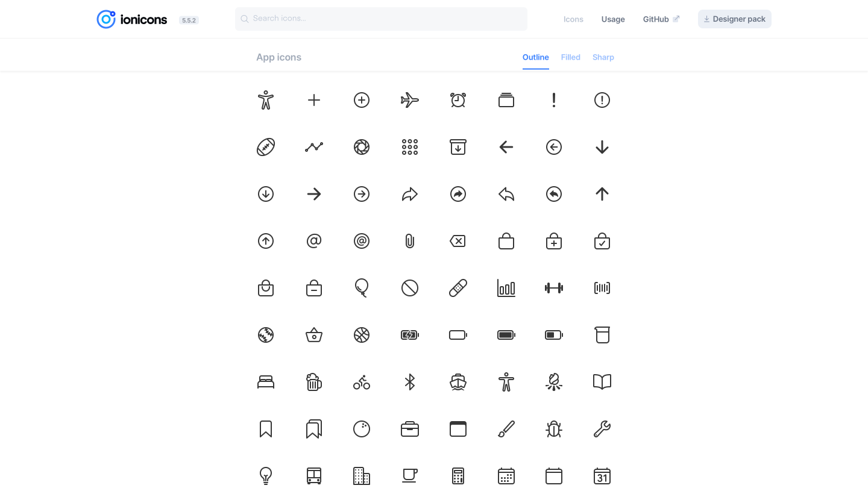Choose the balloon icon
This screenshot has height=494, width=868.
coord(362,288)
